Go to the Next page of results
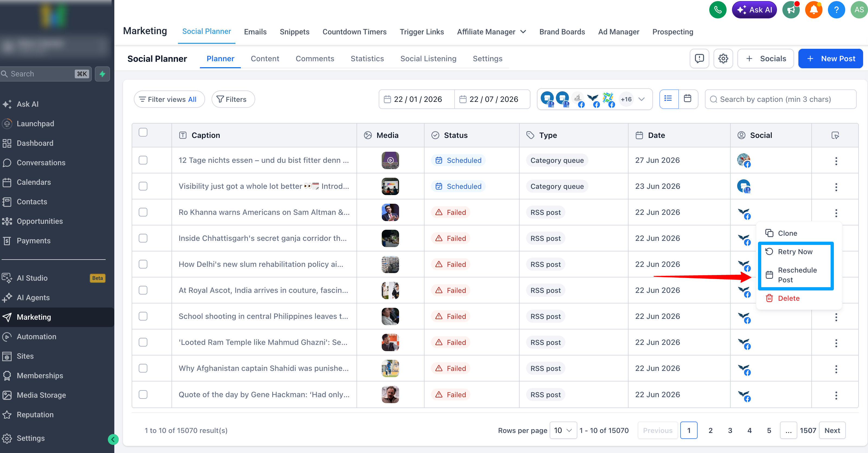Viewport: 868px width, 453px height. point(832,430)
